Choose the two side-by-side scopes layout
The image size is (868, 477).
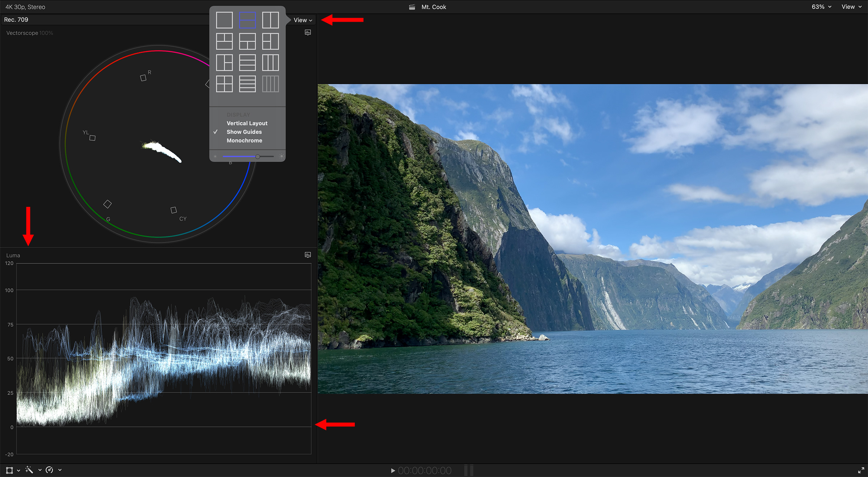coord(270,20)
